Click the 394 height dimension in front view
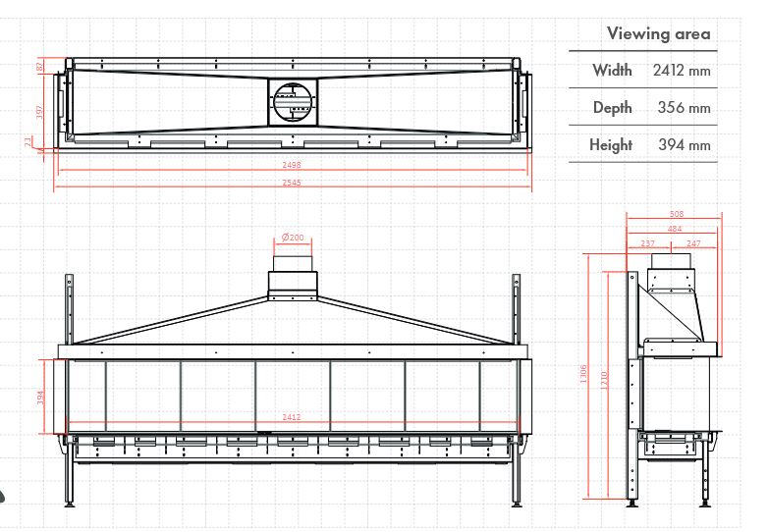Screen dimensions: 769x532 [x=41, y=398]
